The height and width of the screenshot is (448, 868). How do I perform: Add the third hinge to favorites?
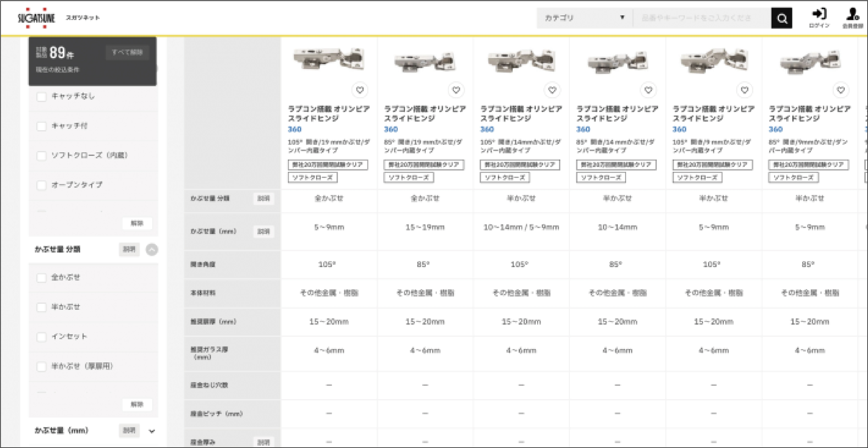tap(552, 90)
